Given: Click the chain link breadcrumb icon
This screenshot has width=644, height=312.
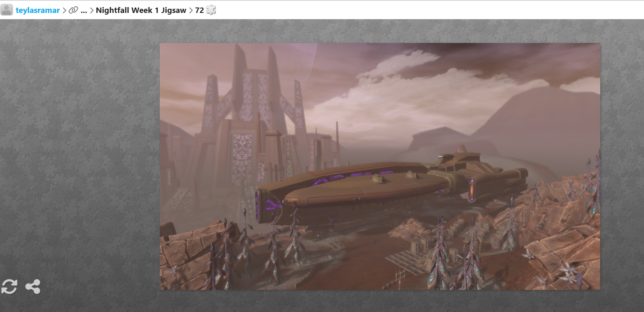Looking at the screenshot, I should 73,10.
